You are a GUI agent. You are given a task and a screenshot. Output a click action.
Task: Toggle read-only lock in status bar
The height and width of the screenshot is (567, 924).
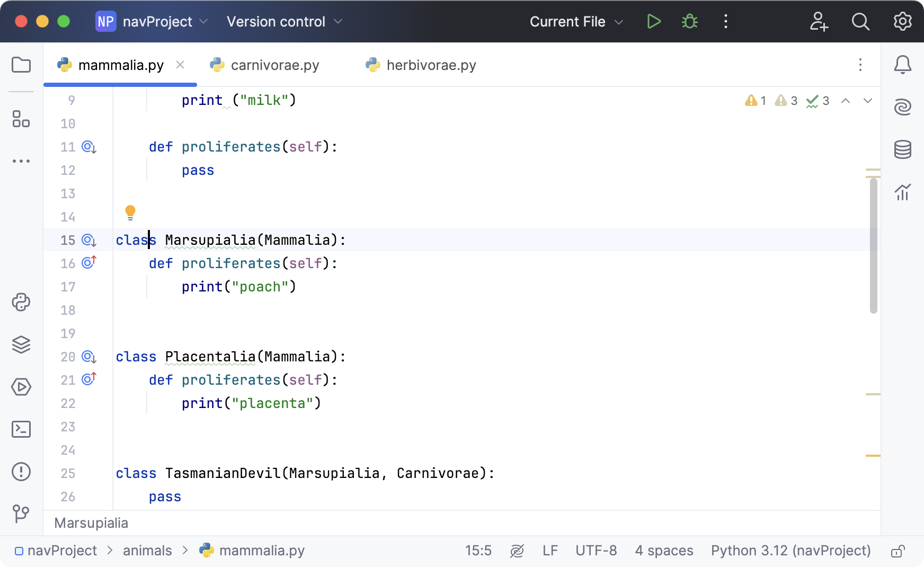click(x=897, y=551)
